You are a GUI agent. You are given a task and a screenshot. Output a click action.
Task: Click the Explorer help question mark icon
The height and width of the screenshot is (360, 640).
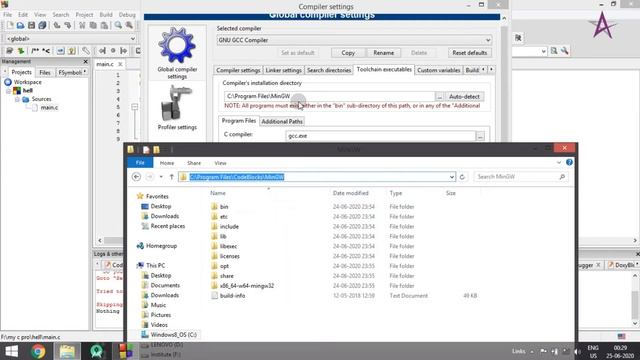coord(569,162)
